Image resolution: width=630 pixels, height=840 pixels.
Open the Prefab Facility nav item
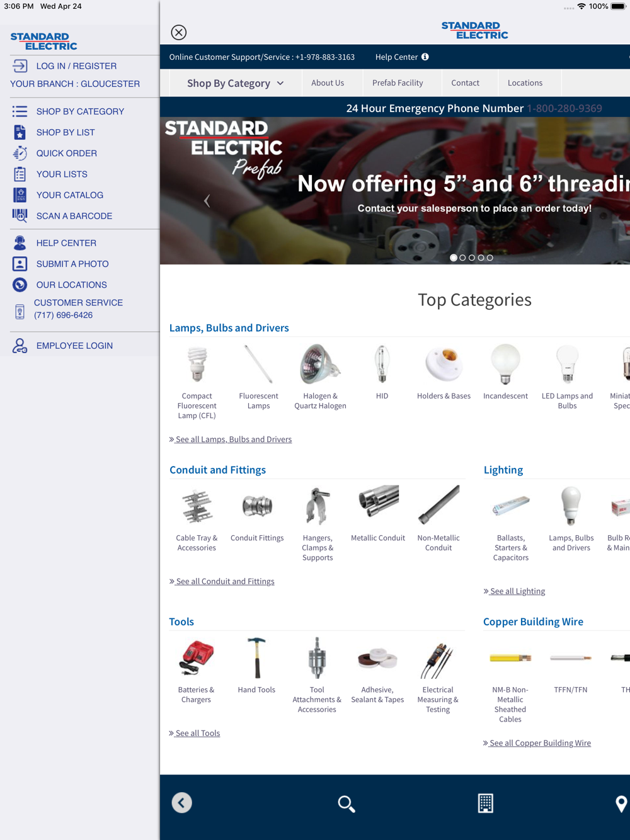click(398, 82)
